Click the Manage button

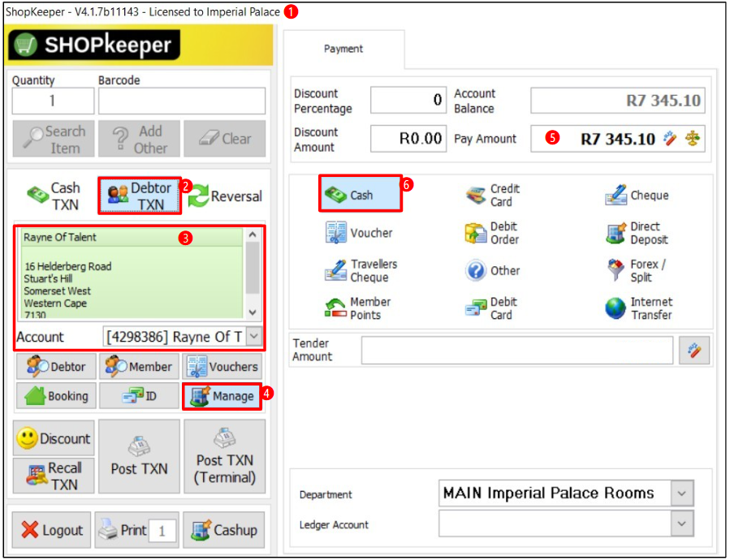(x=222, y=396)
